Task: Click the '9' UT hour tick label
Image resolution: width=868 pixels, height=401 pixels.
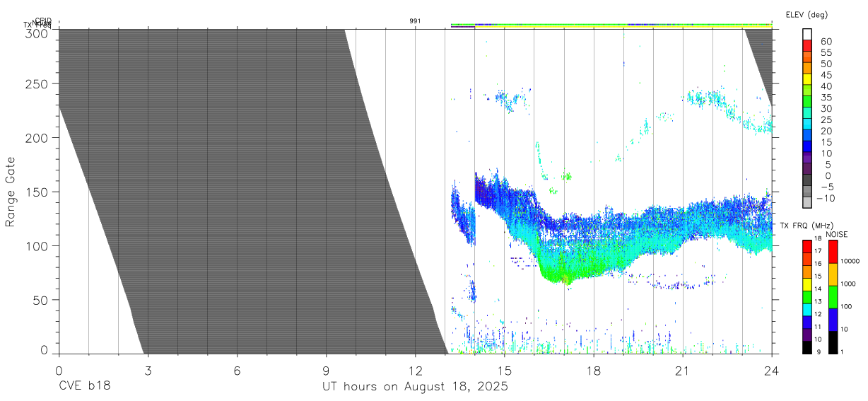Action: 326,371
